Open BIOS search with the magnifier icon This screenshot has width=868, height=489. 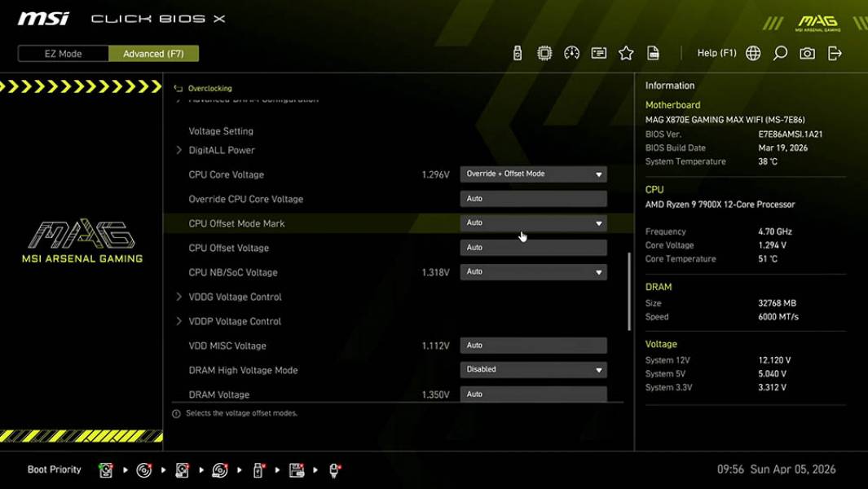779,52
